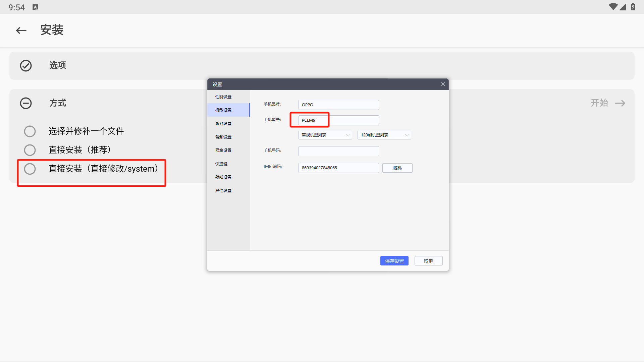This screenshot has width=644, height=362.
Task: Click the 选项 section header text
Action: pyautogui.click(x=58, y=65)
